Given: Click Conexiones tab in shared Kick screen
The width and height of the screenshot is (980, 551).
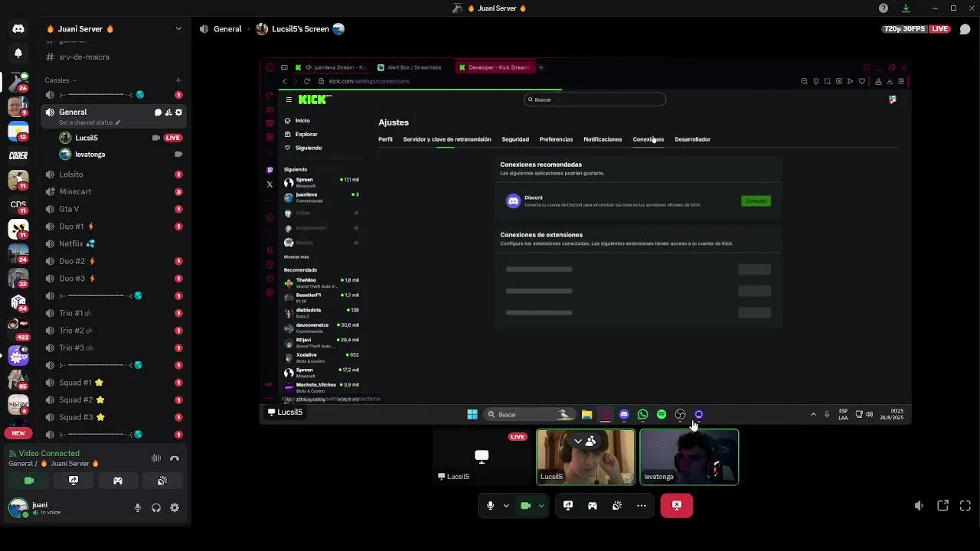Looking at the screenshot, I should (648, 139).
